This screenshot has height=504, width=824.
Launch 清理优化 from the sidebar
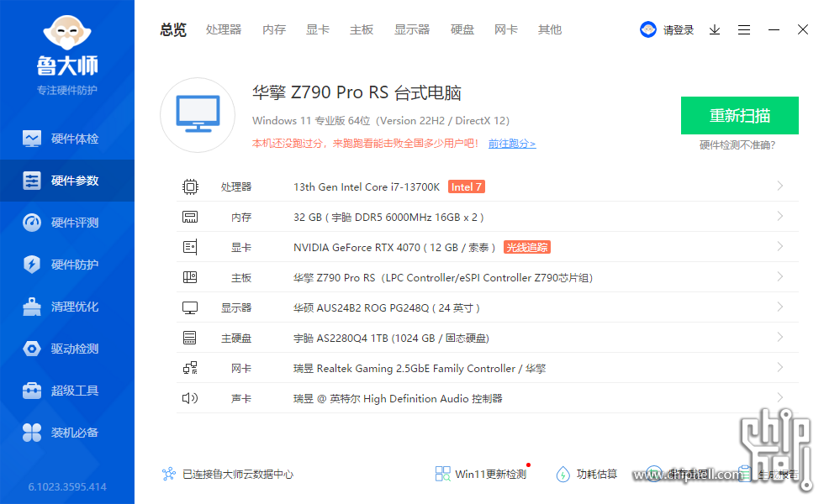point(67,306)
